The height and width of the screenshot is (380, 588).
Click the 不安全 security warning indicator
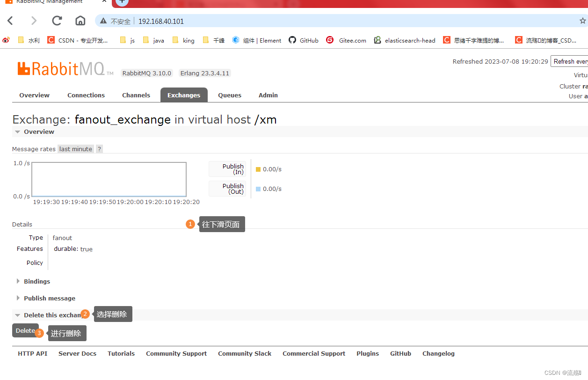coord(115,21)
